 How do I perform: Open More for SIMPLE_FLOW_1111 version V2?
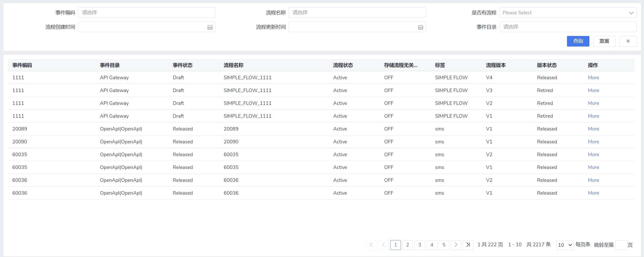[593, 103]
